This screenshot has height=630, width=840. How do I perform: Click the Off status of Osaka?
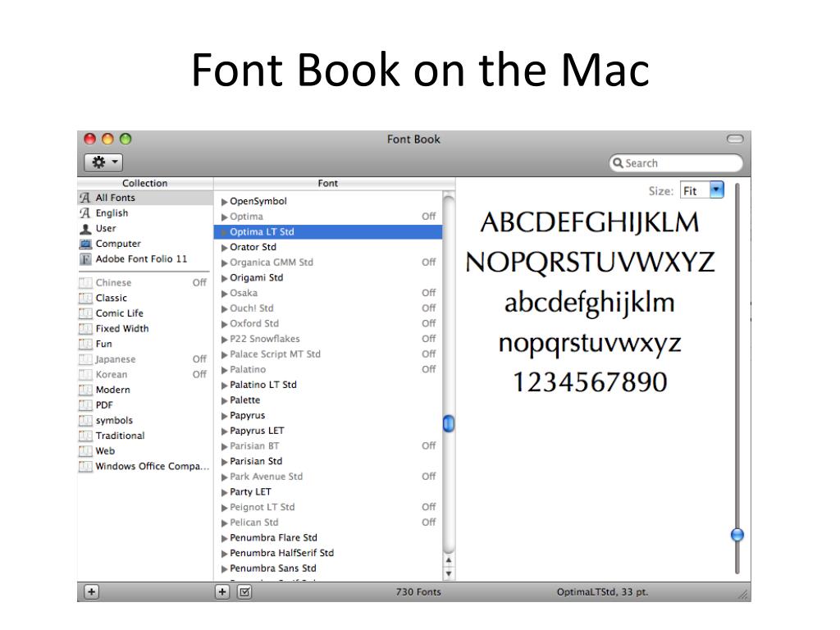click(x=428, y=293)
